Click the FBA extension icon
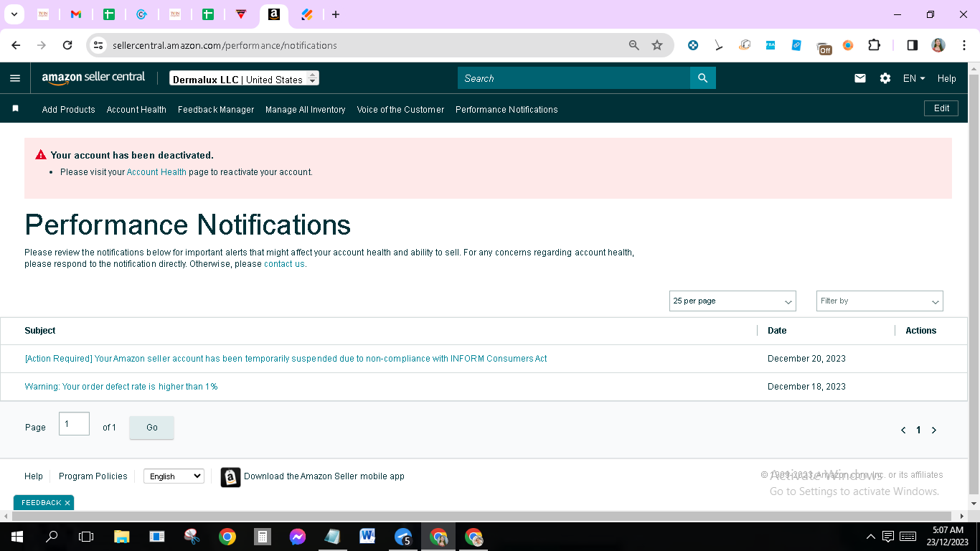 [771, 45]
